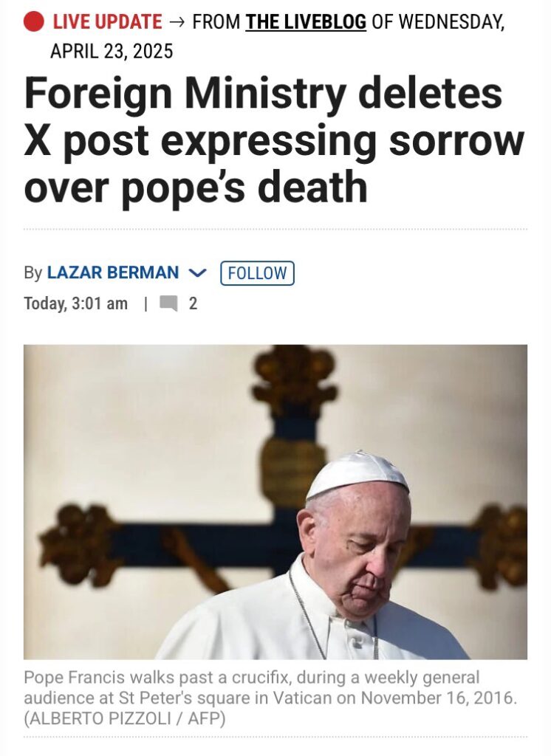Open THE LIVEBLOG link
Image resolution: width=551 pixels, height=756 pixels.
pos(306,21)
